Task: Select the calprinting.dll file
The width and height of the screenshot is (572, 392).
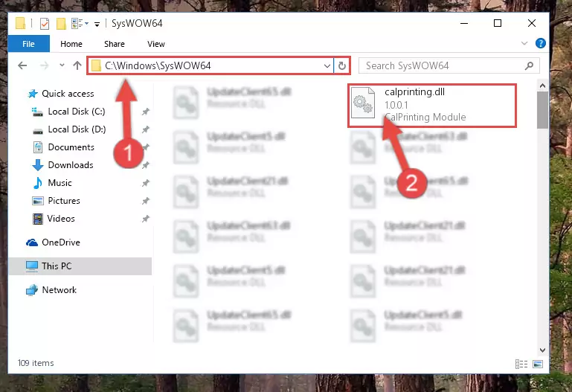Action: [432, 106]
